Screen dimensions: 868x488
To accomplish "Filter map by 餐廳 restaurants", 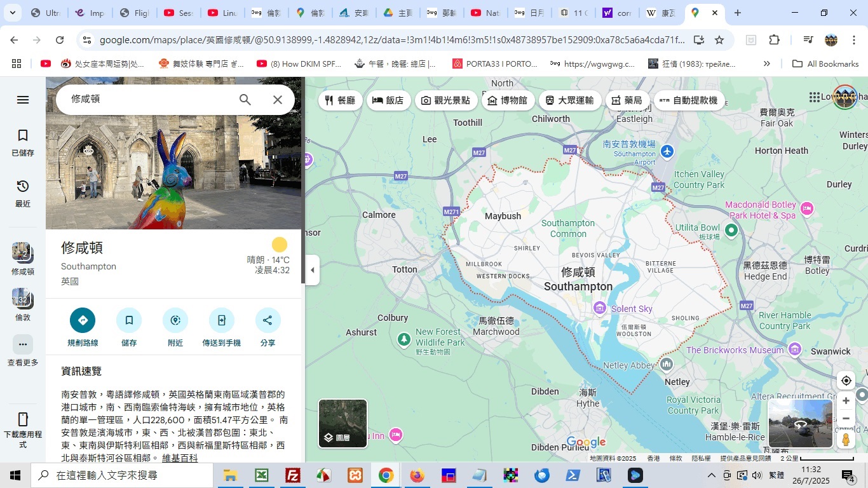I will (x=340, y=100).
